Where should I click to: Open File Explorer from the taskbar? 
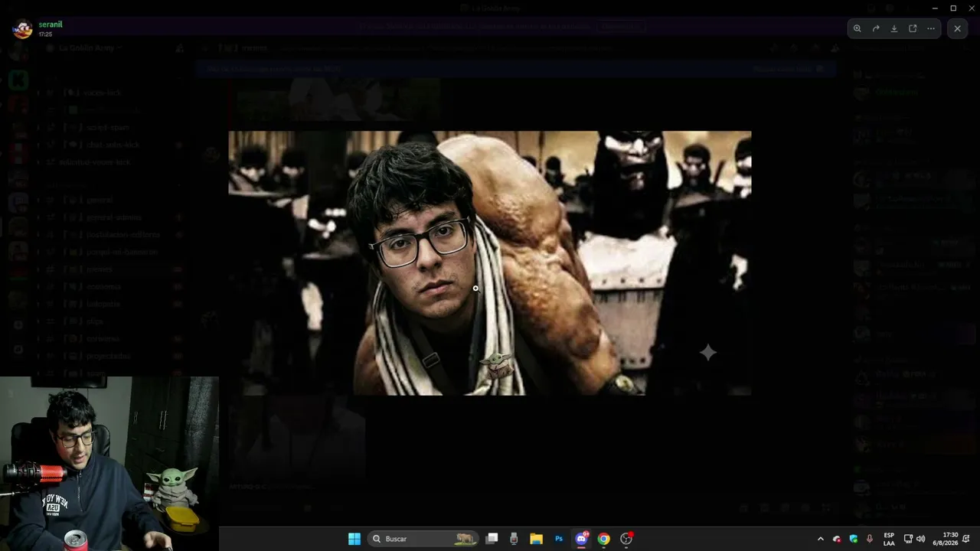pos(536,539)
